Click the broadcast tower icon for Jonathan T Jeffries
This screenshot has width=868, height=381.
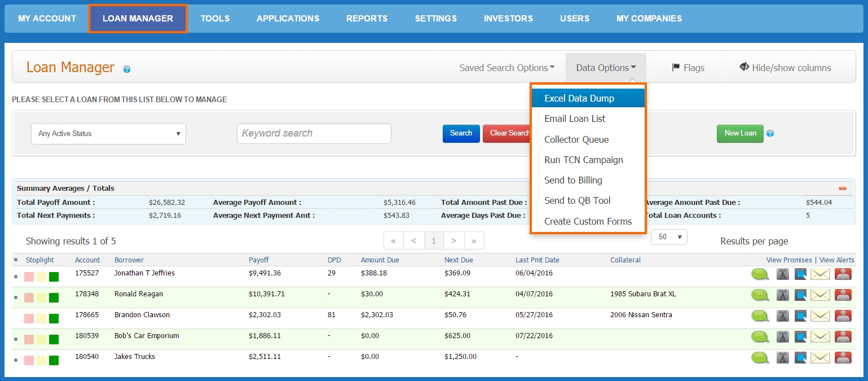click(782, 274)
